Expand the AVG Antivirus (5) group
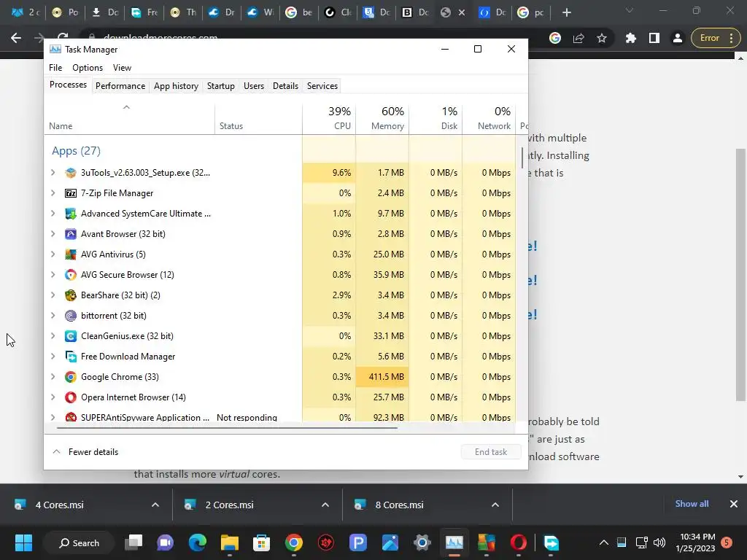This screenshot has height=560, width=747. pos(53,254)
